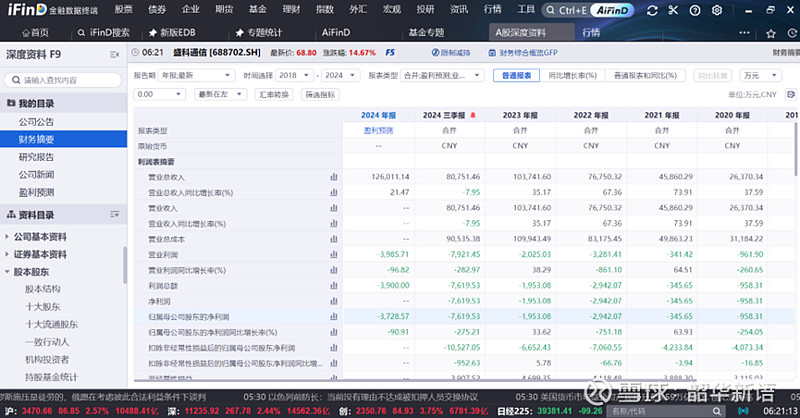800x418 pixels.
Task: Click the left panel vertical scrollbar
Action: point(125,265)
